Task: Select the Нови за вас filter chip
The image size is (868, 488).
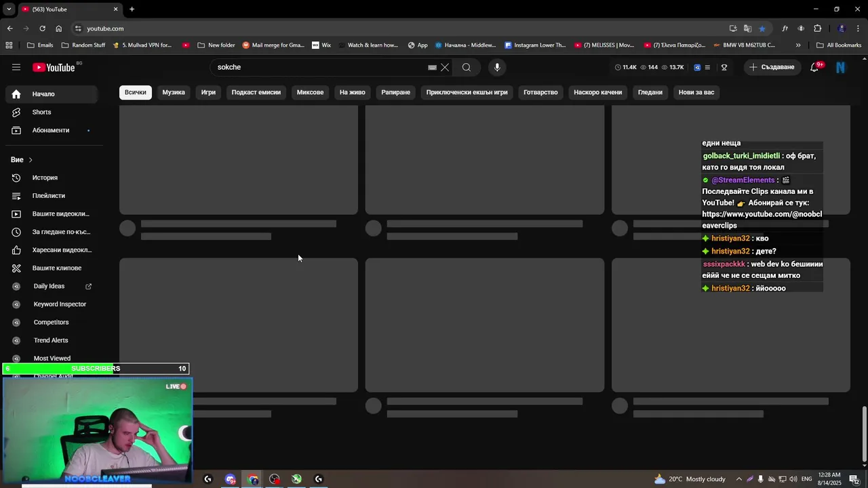Action: 696,92
